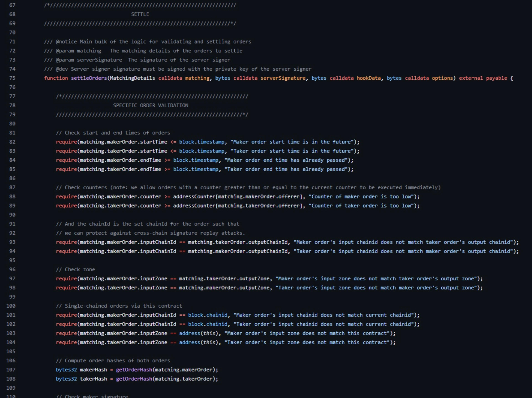This screenshot has height=398, width=532.
Task: Click getOrderHash call on makerHash line
Action: click(134, 370)
